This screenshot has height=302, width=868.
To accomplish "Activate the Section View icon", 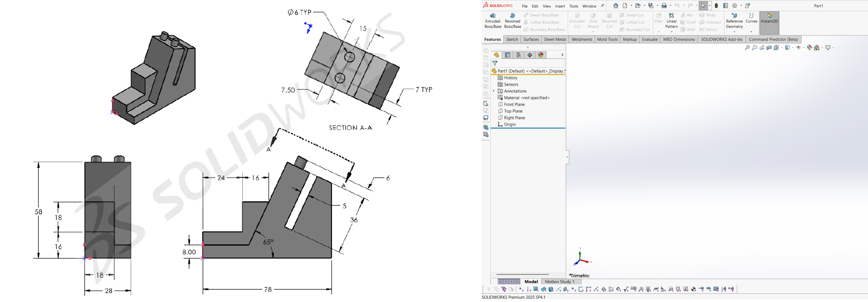I will point(769,48).
